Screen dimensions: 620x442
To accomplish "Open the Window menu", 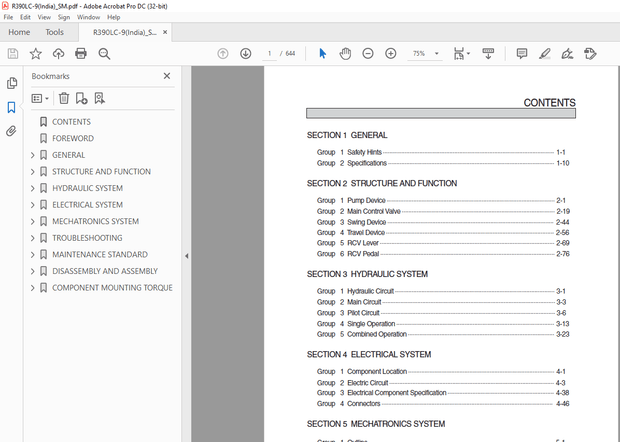I will pyautogui.click(x=88, y=17).
